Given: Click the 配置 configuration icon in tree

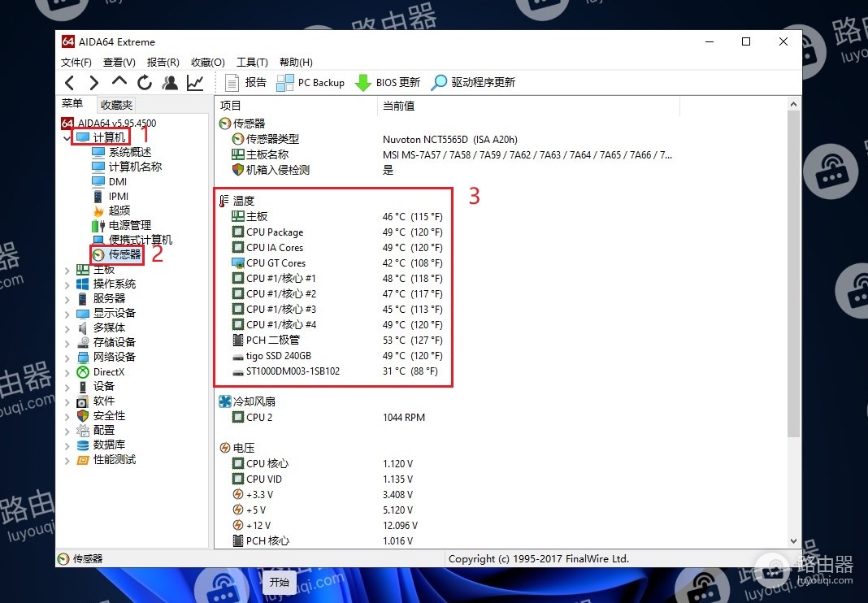Looking at the screenshot, I should pos(82,431).
